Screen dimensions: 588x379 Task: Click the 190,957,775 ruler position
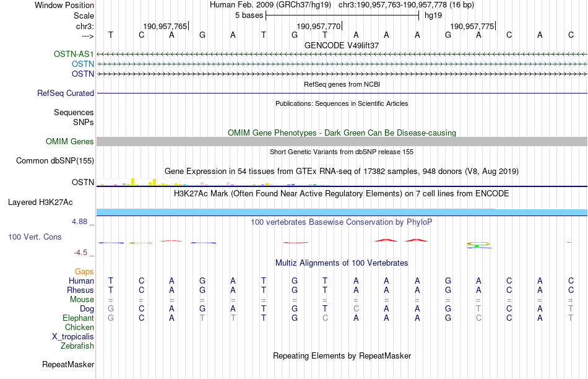(x=472, y=26)
